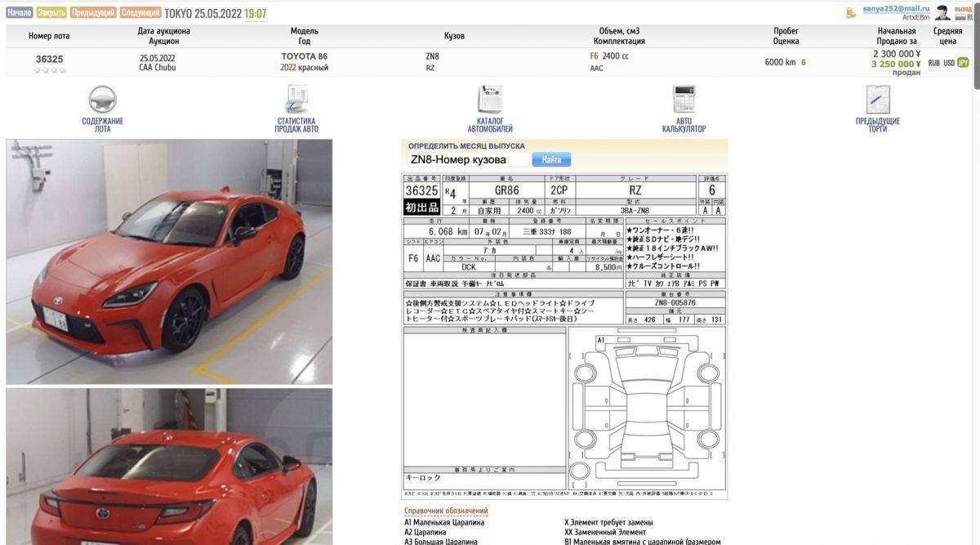This screenshot has width=980, height=545.
Task: Click the CAA Chubu auction name
Action: coord(158,68)
